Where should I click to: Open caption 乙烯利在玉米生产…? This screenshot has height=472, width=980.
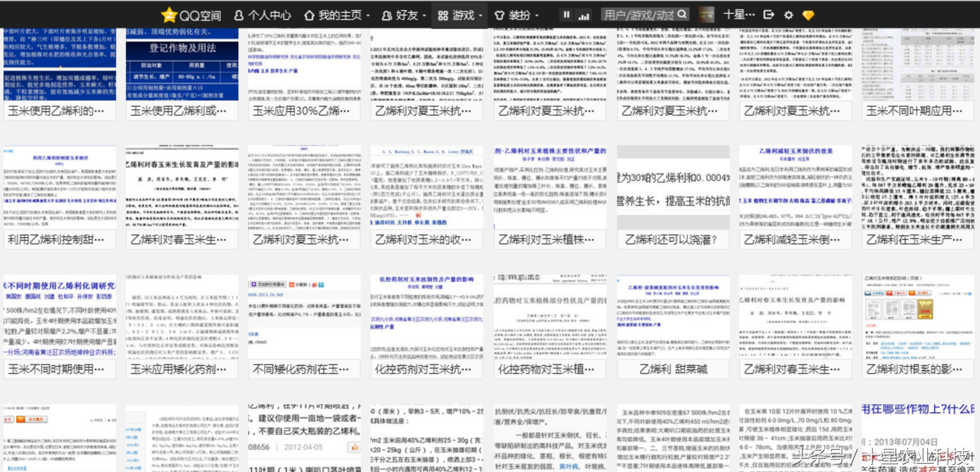pos(914,240)
